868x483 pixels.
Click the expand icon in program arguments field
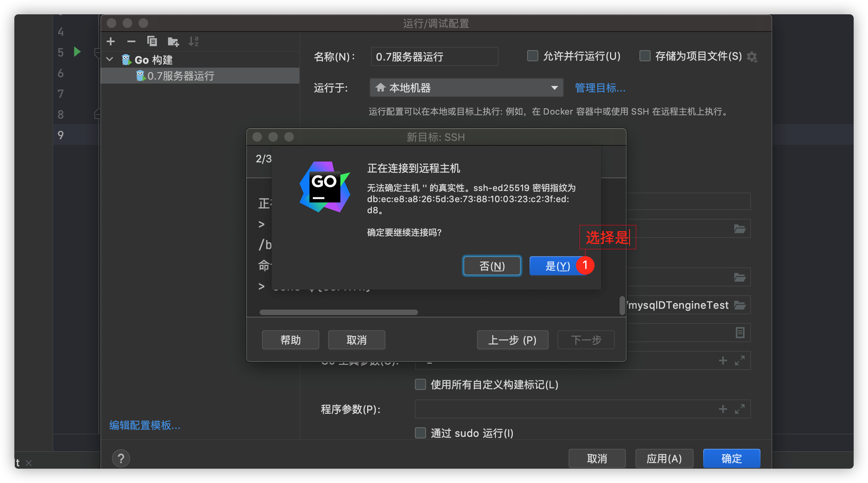740,409
